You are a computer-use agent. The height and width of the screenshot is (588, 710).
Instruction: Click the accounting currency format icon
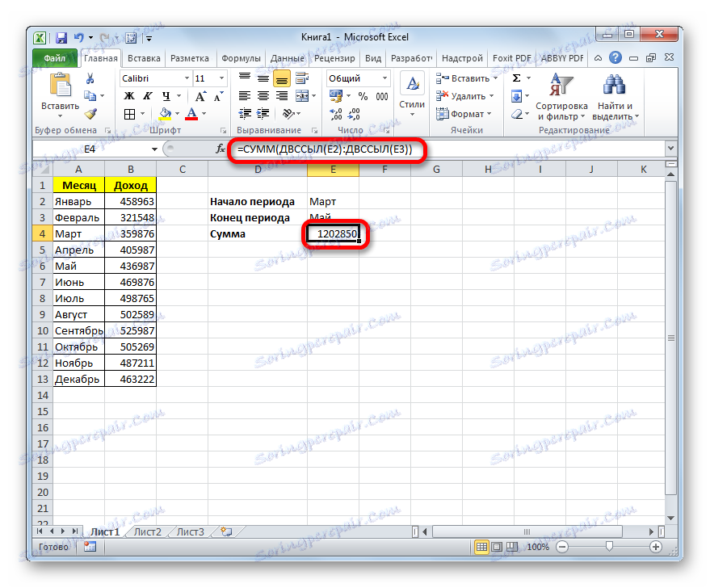(x=336, y=96)
